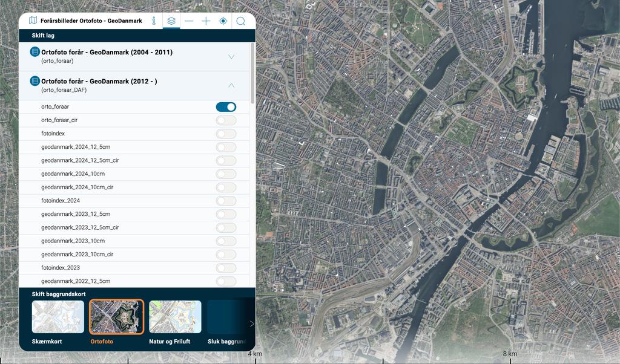The image size is (620, 364).
Task: Zoom out with the minus icon
Action: 189,21
